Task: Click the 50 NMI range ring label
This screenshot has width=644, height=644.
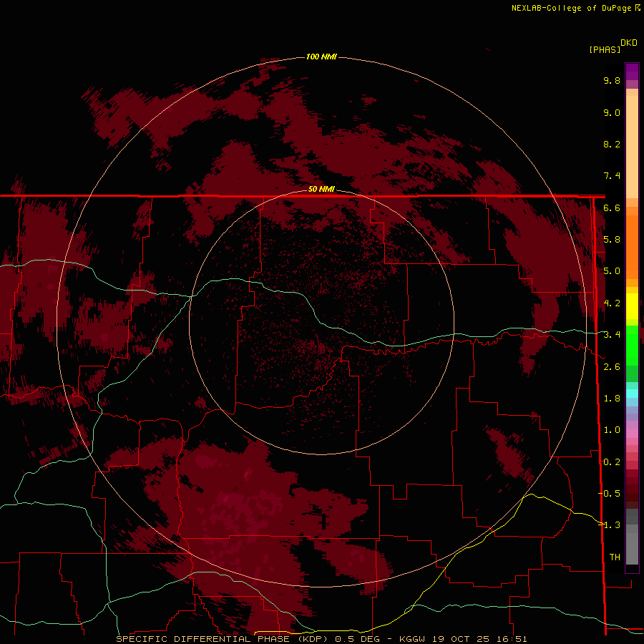Action: (x=321, y=189)
